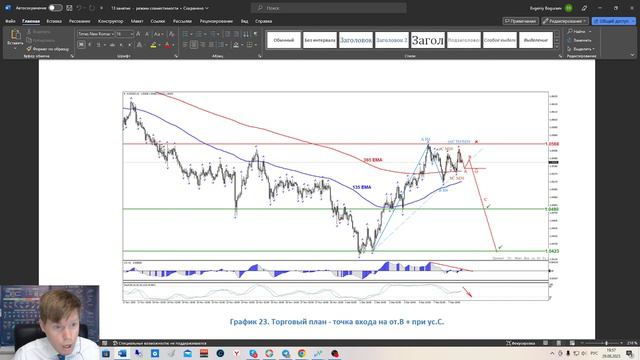Switch to the Вставка tab

point(54,21)
